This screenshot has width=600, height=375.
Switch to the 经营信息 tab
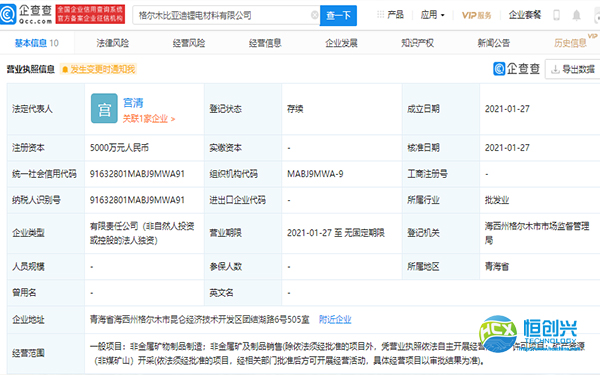point(265,43)
